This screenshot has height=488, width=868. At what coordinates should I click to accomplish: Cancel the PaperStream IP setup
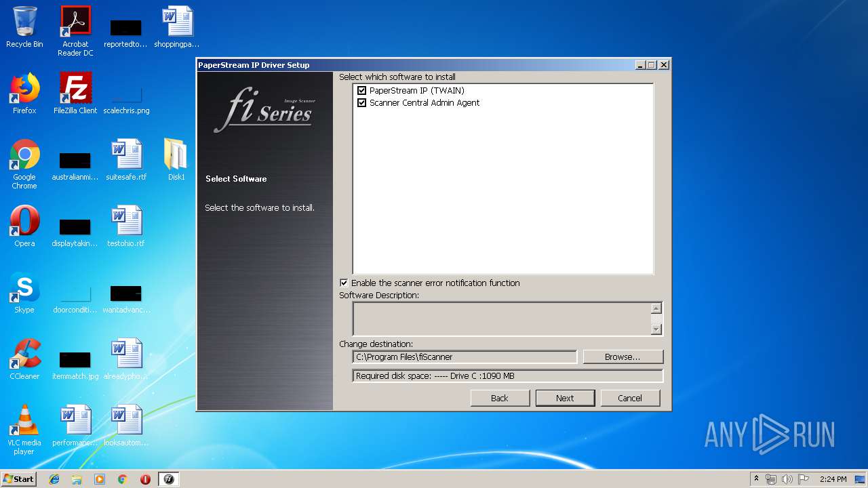pyautogui.click(x=629, y=398)
